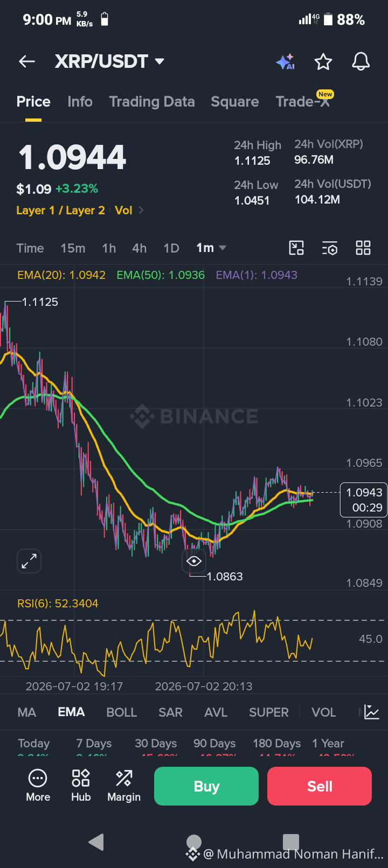The height and width of the screenshot is (868, 388).
Task: Tap the battery icon in status bar
Action: (328, 20)
